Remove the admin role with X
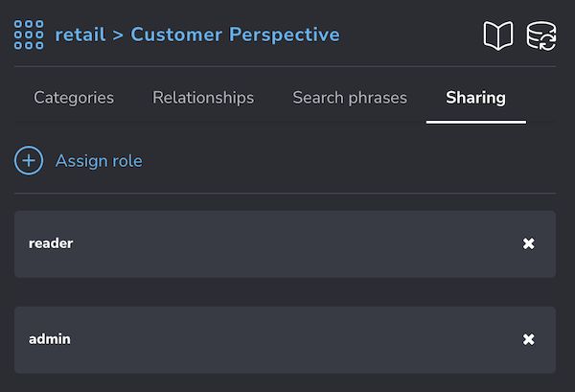Screen dimensions: 575x392 (528, 339)
